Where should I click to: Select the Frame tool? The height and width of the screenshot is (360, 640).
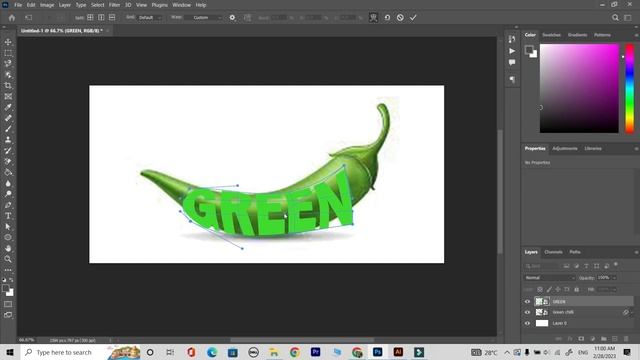(8, 96)
